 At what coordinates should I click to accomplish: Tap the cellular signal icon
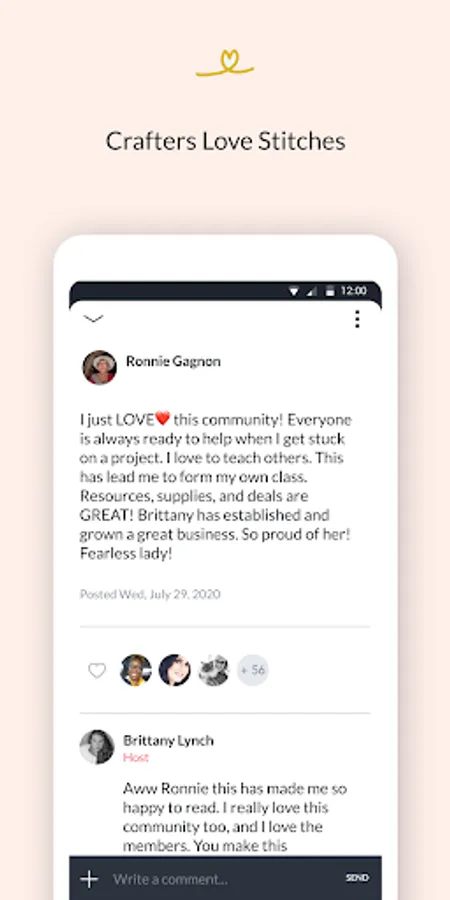(312, 292)
